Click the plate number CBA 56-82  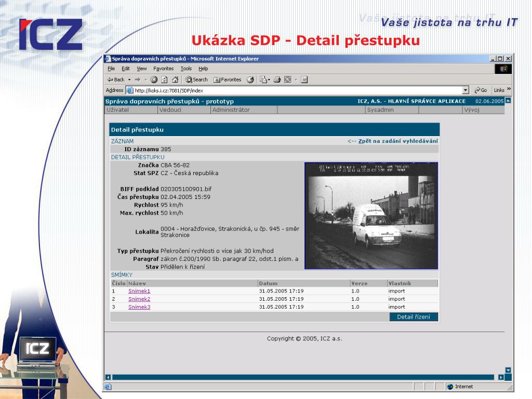pyautogui.click(x=175, y=165)
